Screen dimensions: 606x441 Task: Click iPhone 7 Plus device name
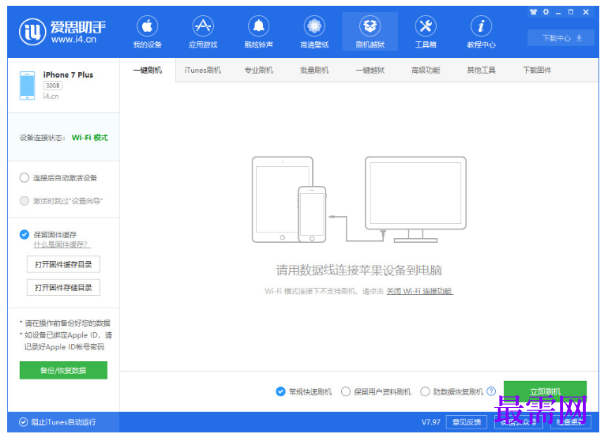(x=68, y=75)
